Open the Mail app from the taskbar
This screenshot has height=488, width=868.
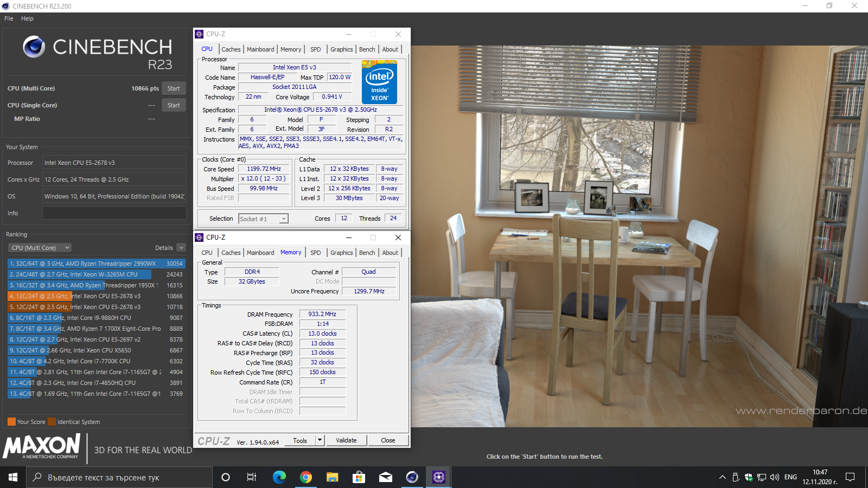pyautogui.click(x=385, y=477)
